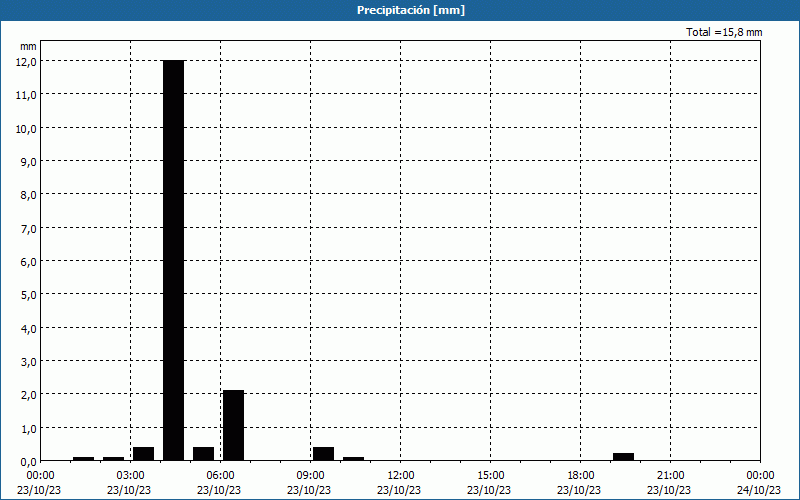800x500 pixels.
Task: Select the 2,0 y-axis value
Action: pyautogui.click(x=28, y=395)
